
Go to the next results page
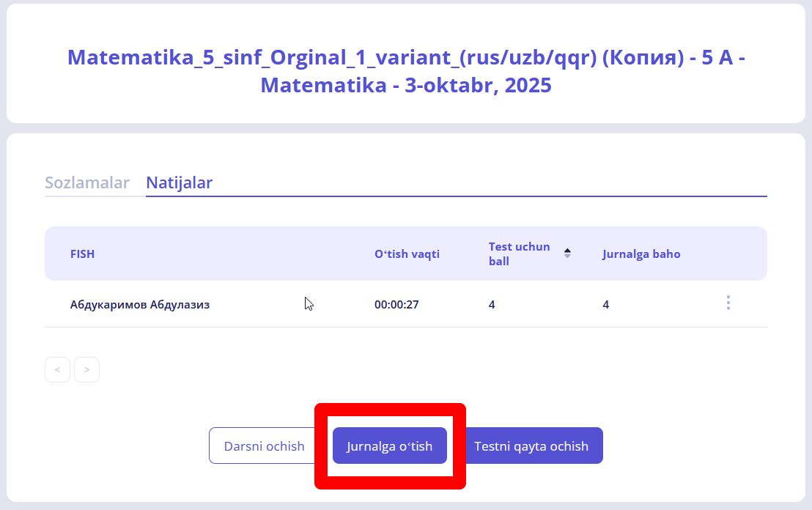(x=86, y=370)
